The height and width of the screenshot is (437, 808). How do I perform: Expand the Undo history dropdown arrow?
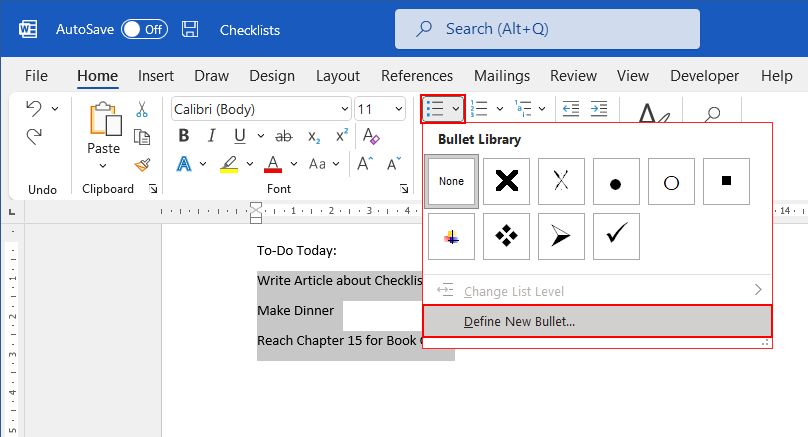click(x=55, y=109)
